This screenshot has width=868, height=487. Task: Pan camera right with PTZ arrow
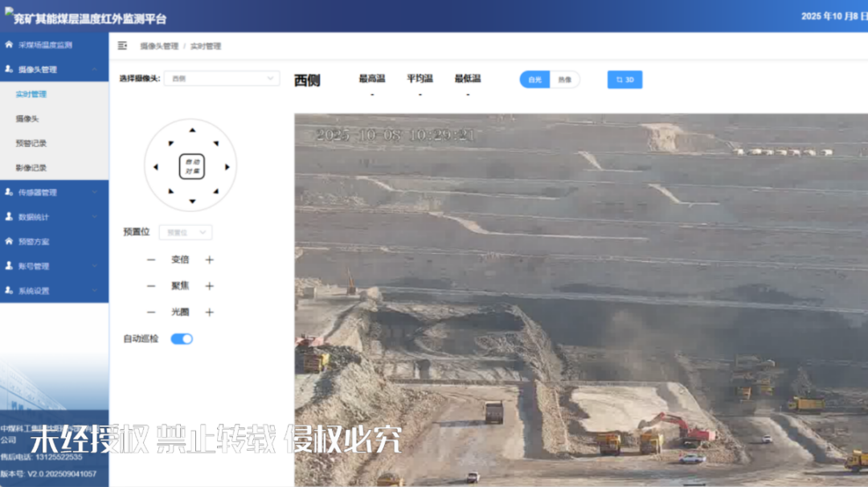[x=227, y=167]
